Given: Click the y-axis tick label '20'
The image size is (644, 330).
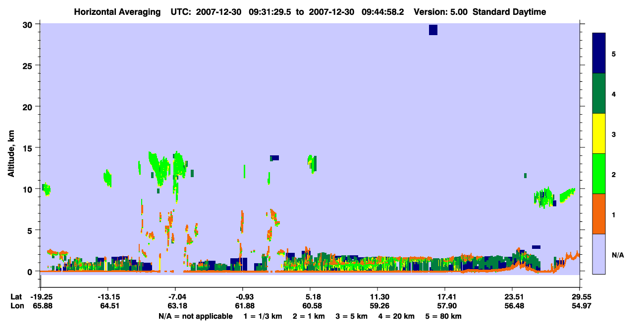Looking at the screenshot, I should click(x=28, y=106).
